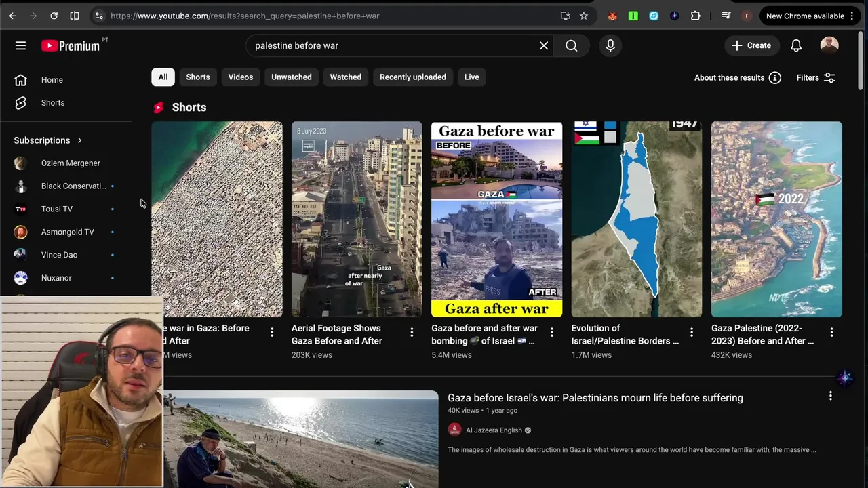Start voice search with microphone

610,45
